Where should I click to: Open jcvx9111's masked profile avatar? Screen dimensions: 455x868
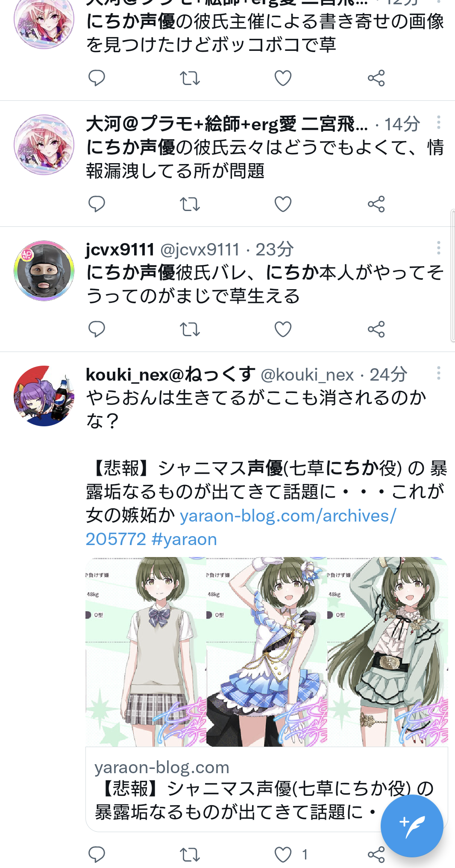tap(44, 270)
